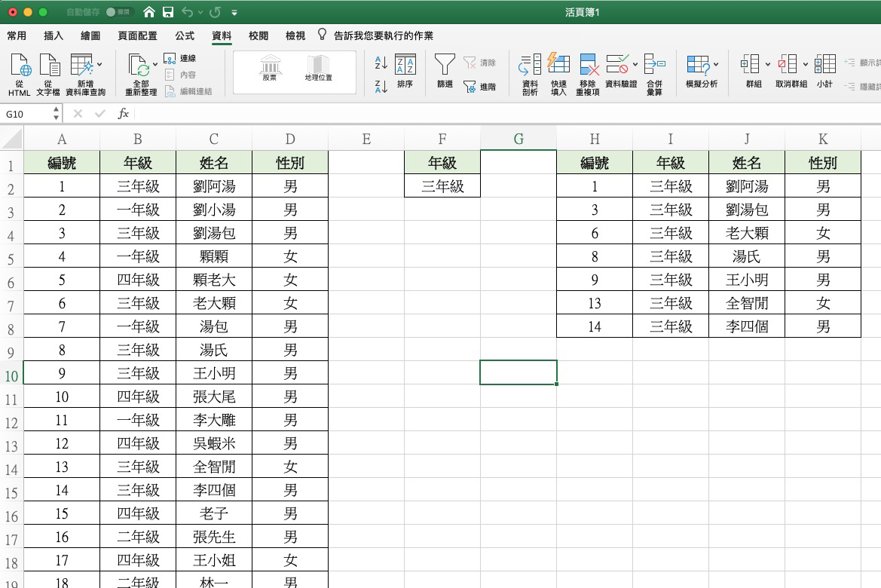The width and height of the screenshot is (881, 588).
Task: Open the 移除重複項 tool
Action: click(589, 72)
